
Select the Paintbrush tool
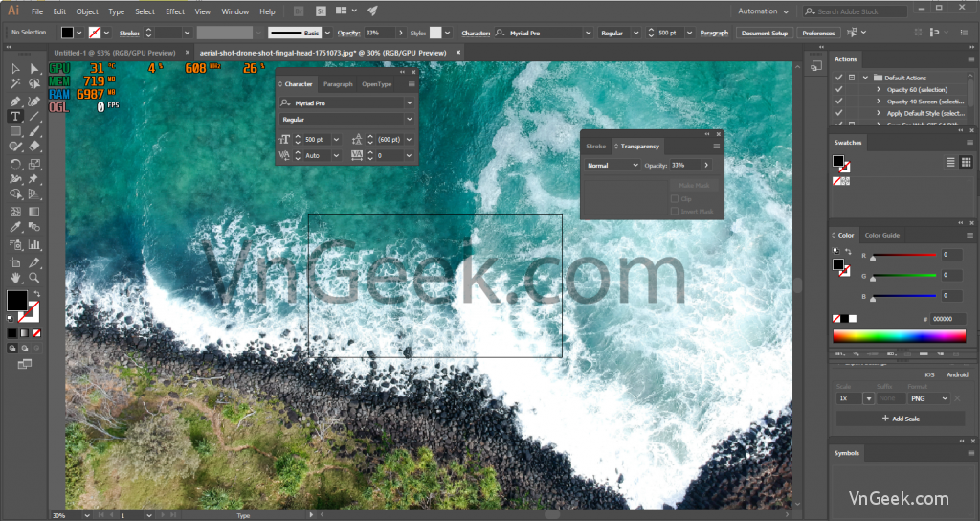tap(34, 131)
